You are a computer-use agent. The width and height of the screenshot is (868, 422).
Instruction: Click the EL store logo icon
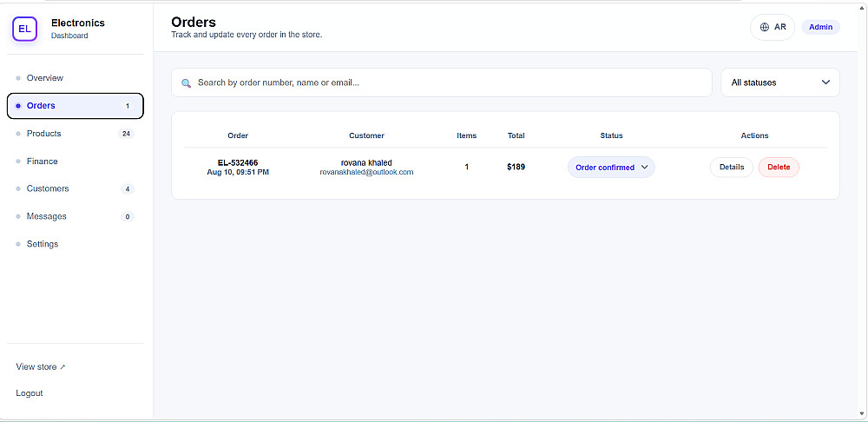[24, 29]
